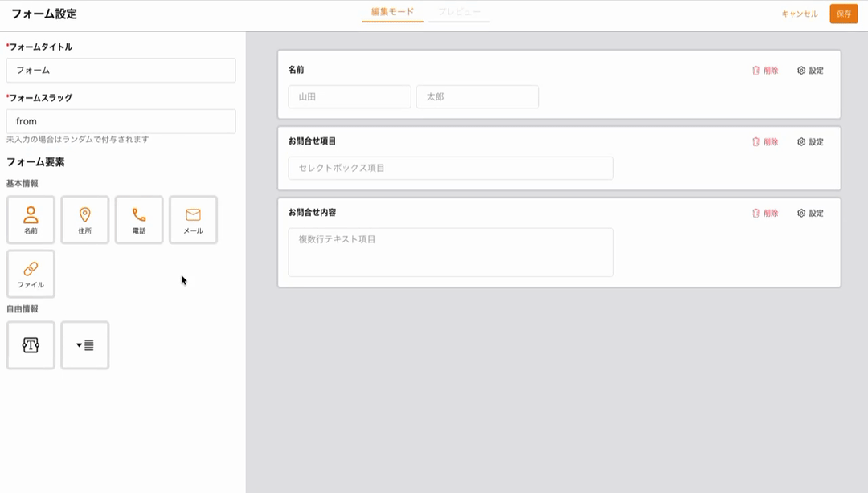
Task: Add the 電話 (phone) form element
Action: 139,220
